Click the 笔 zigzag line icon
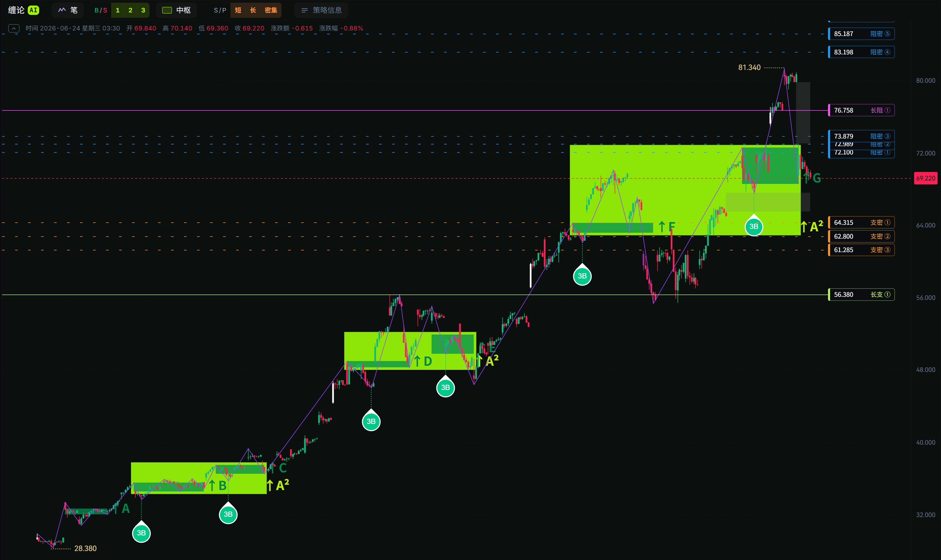The image size is (941, 560). click(62, 10)
